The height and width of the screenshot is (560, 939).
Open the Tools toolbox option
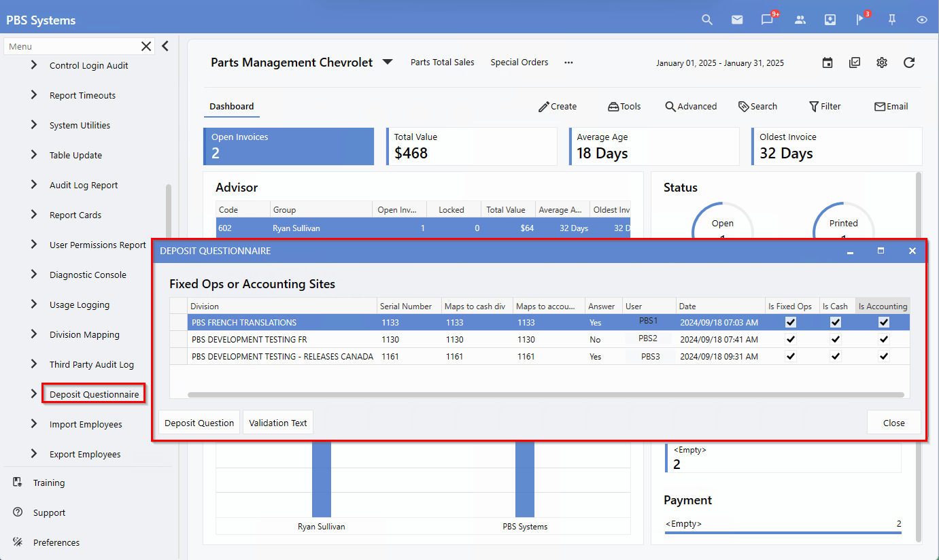tap(624, 106)
